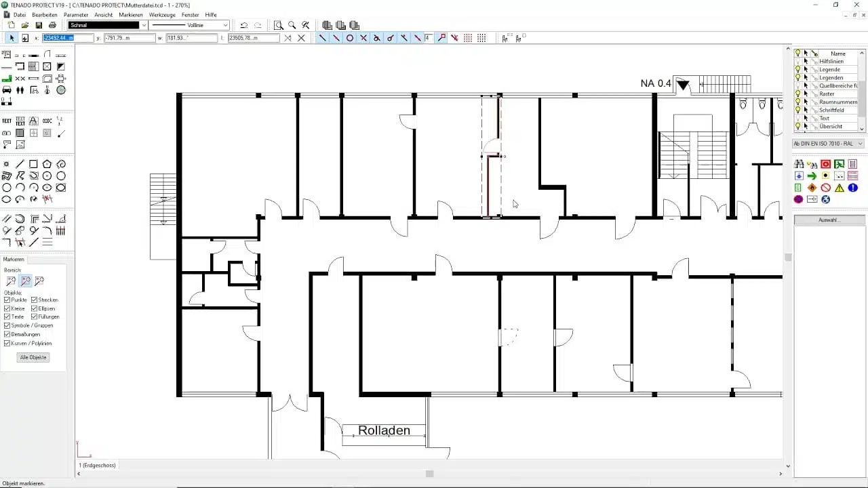Uncheck the Ellipsen checkbox
868x488 pixels.
pos(35,308)
